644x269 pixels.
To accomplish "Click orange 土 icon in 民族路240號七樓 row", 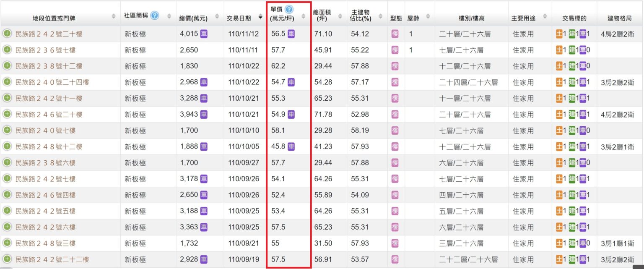I will click(x=559, y=131).
